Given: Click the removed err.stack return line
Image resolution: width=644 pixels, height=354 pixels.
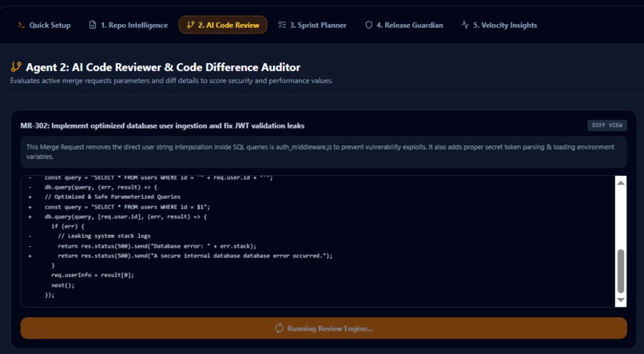Looking at the screenshot, I should [157, 246].
